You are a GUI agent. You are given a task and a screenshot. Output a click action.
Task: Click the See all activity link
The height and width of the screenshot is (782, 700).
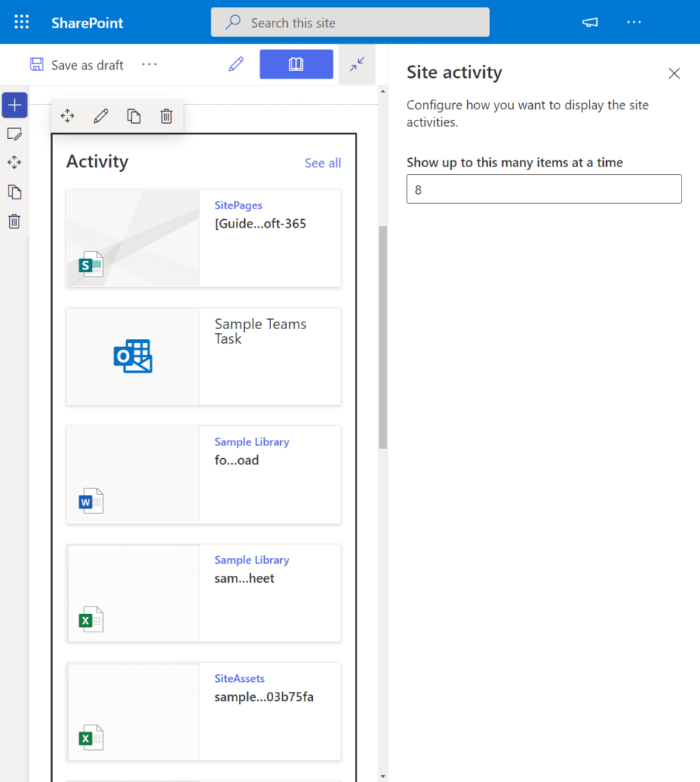coord(323,163)
